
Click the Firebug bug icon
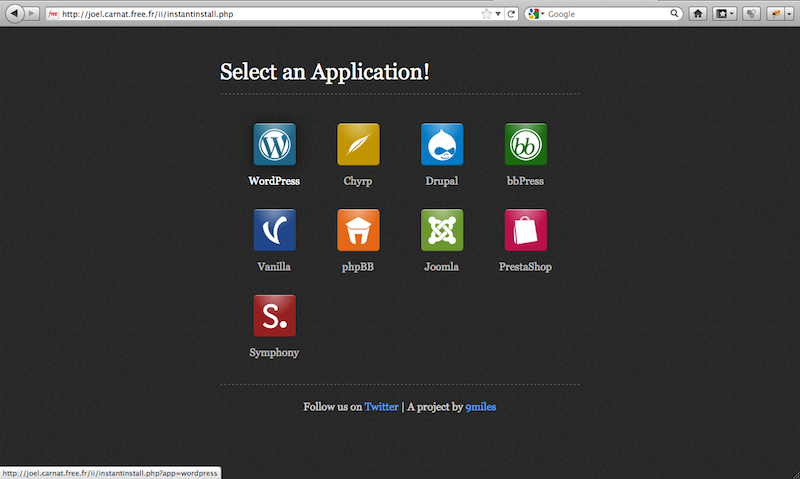(776, 14)
